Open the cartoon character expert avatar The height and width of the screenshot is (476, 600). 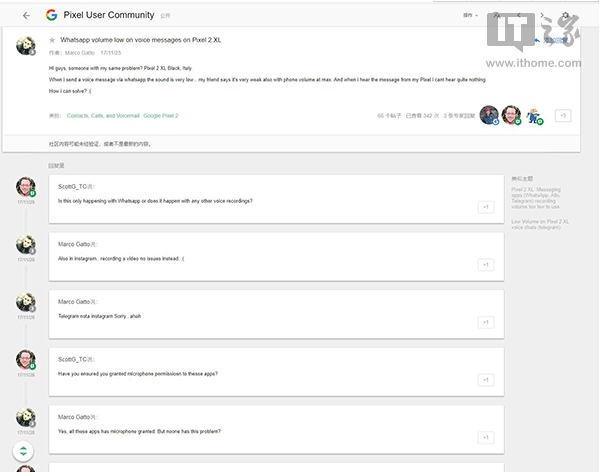(x=534, y=116)
